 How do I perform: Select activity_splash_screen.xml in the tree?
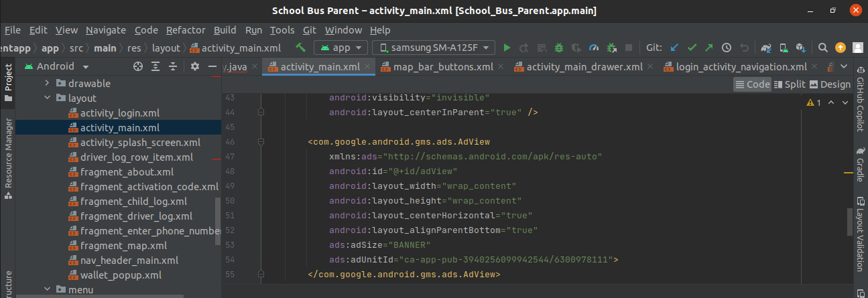(140, 143)
